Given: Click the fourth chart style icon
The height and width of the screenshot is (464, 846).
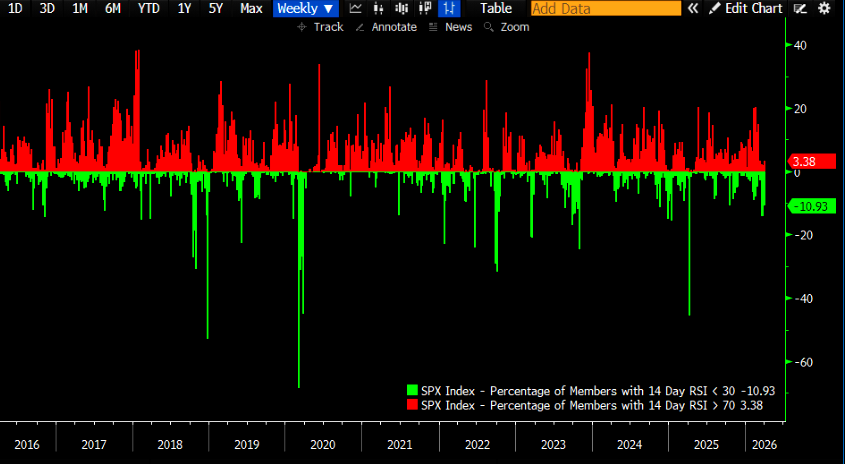Looking at the screenshot, I should 427,8.
